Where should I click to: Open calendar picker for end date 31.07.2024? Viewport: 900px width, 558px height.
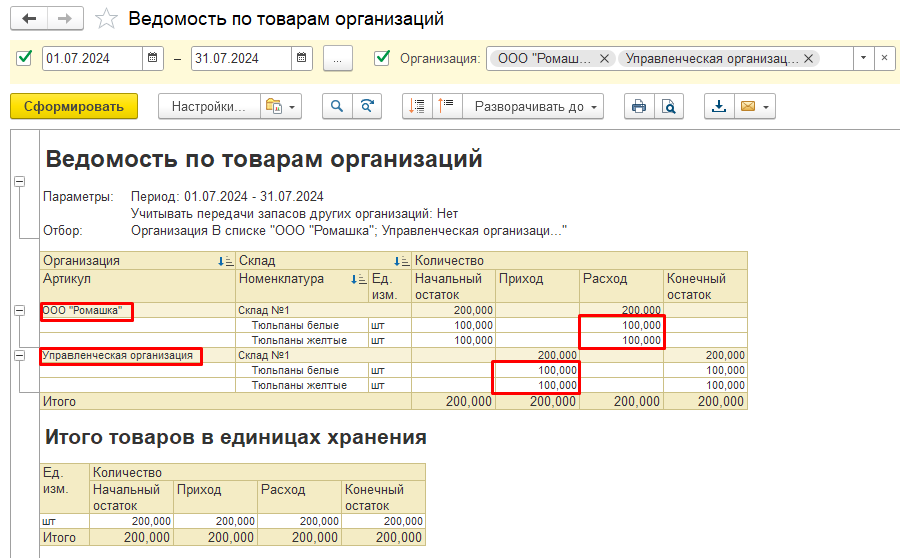(302, 58)
